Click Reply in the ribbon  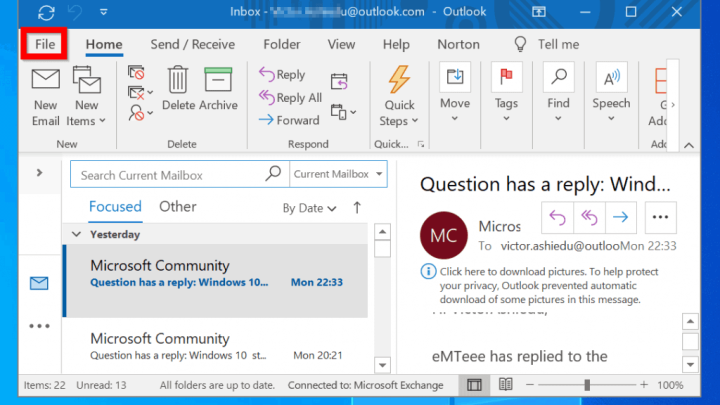(x=282, y=74)
